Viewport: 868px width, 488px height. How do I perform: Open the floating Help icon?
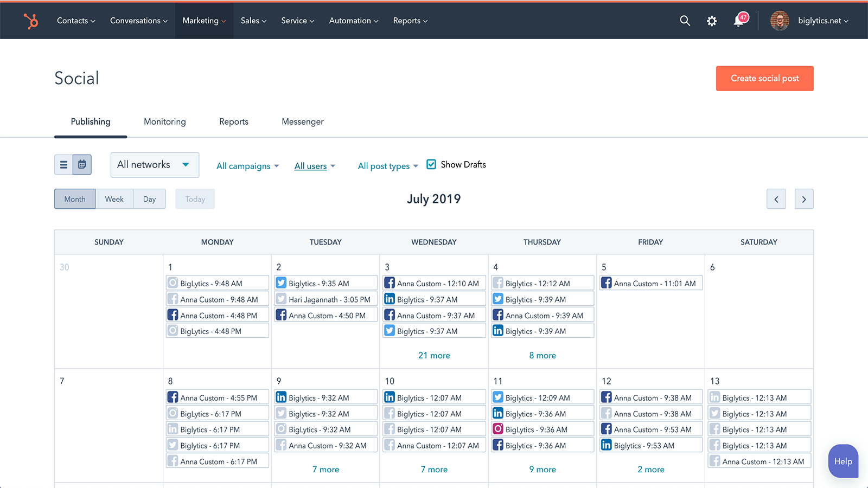843,461
